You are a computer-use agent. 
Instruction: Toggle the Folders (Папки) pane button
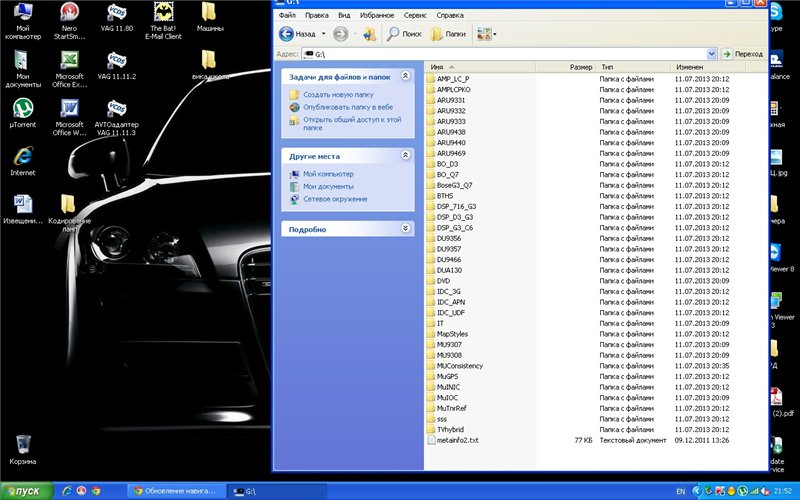point(448,34)
